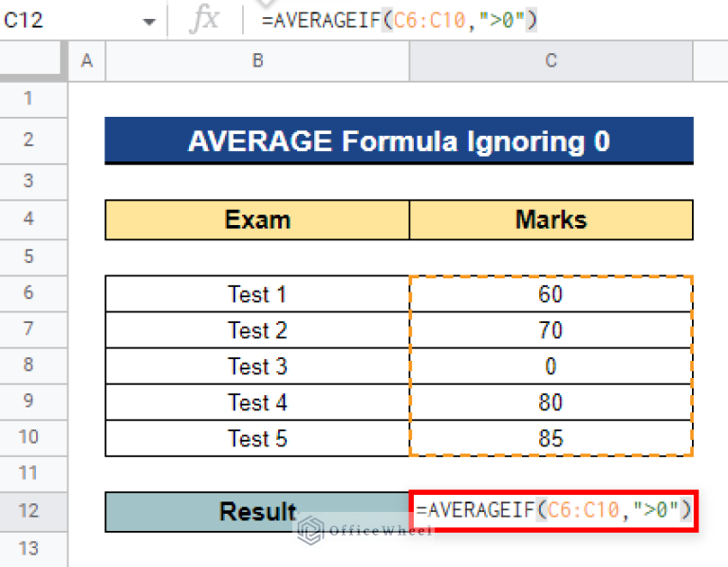Select row 12 header
The width and height of the screenshot is (728, 567).
pos(27,511)
